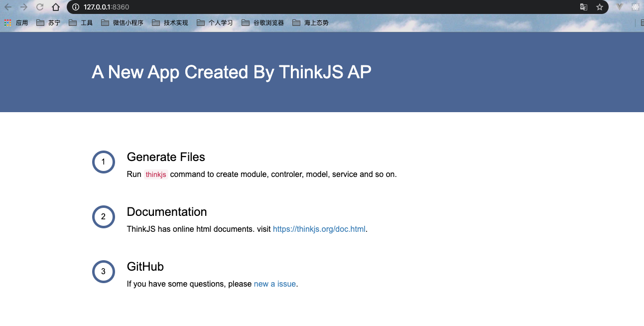Open the 谷歌浏览器 bookmark folder

(x=262, y=22)
